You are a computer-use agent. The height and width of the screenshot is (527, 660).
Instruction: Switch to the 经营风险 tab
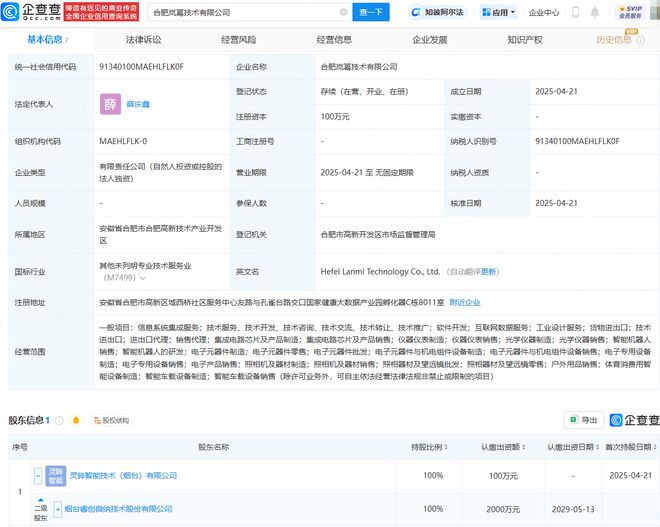point(239,40)
